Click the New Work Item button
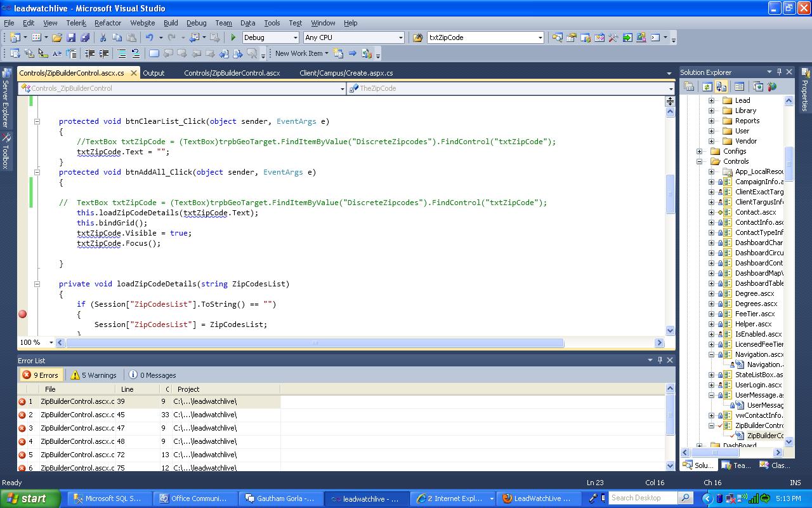 tap(299, 54)
